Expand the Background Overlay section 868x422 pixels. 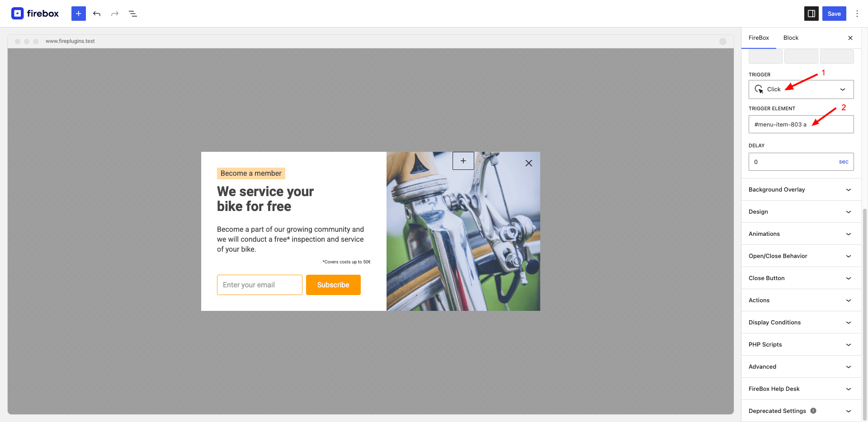tap(801, 190)
